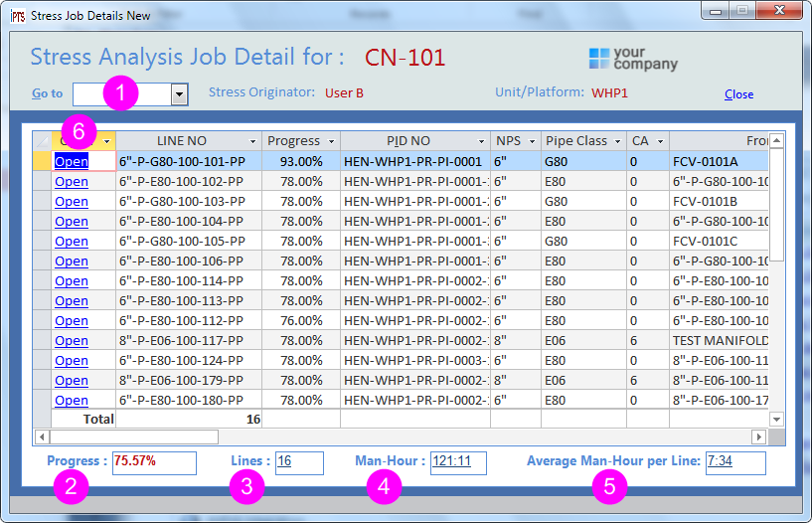812x523 pixels.
Task: Open line 6"-P-E80-100-104-PP via its Open link
Action: coord(72,221)
